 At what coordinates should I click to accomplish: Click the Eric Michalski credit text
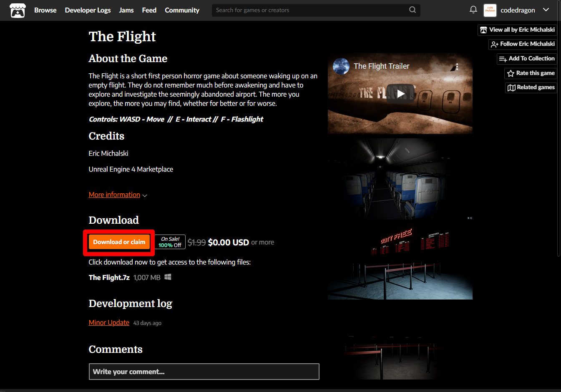point(108,153)
